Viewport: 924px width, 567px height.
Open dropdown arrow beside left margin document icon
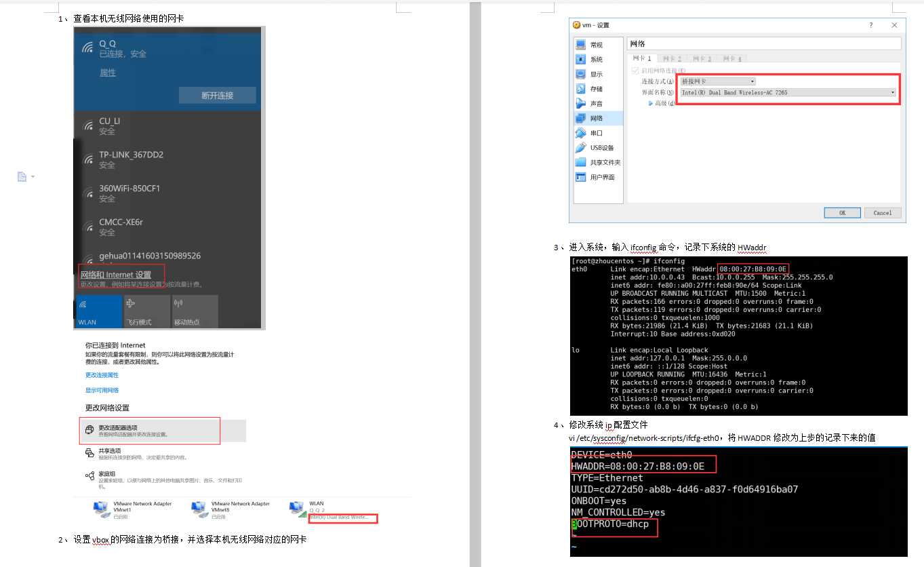point(32,177)
